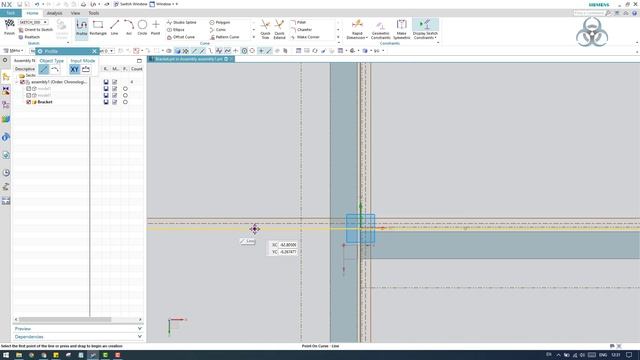Choose Chamfer tool
This screenshot has height=360, width=640.
pos(301,30)
